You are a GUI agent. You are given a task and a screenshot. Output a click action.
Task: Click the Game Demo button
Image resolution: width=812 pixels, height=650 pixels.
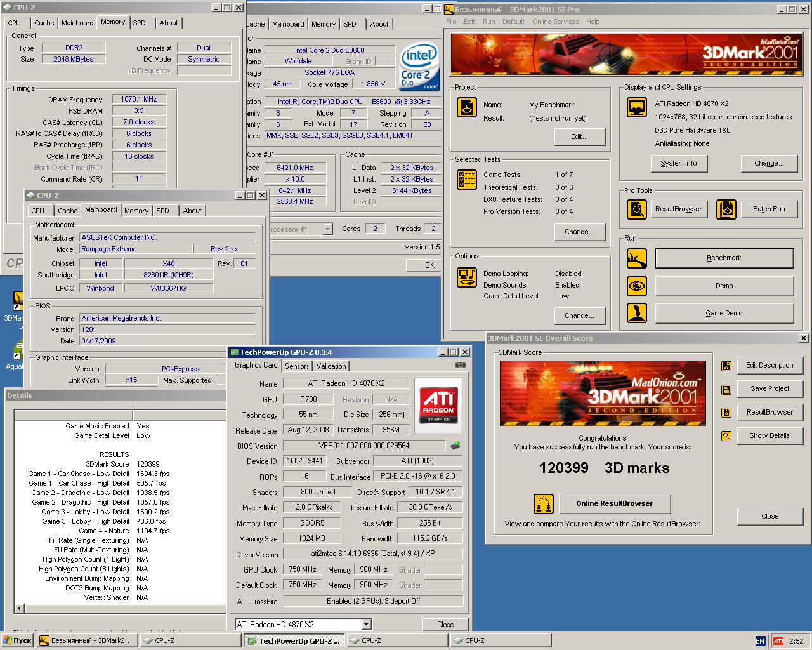coord(724,314)
